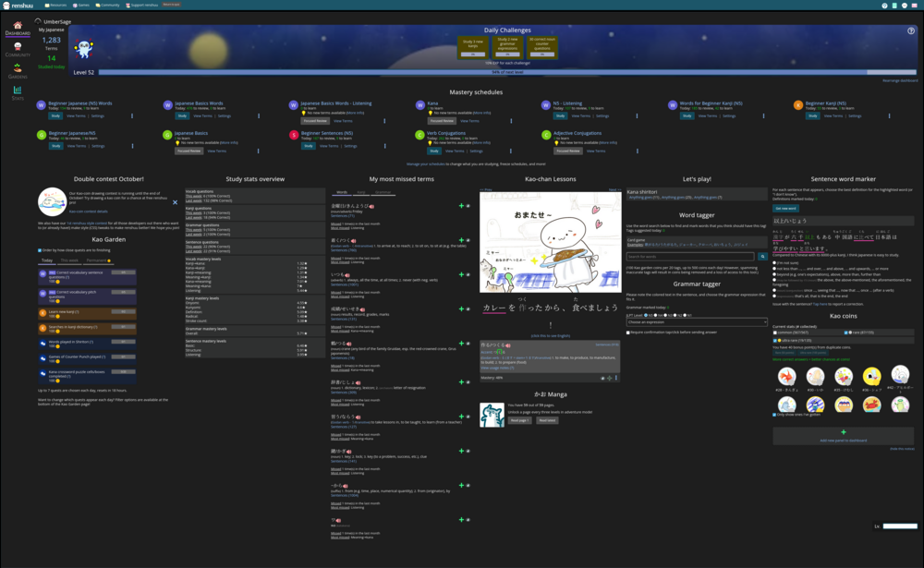
Task: Click Study for Beginner Sentences (NS)
Action: point(308,146)
